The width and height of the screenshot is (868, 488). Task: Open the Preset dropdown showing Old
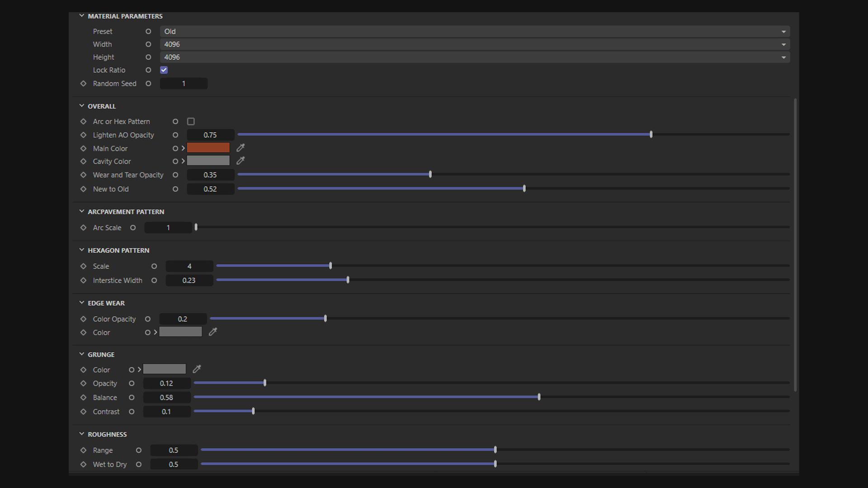click(x=474, y=32)
